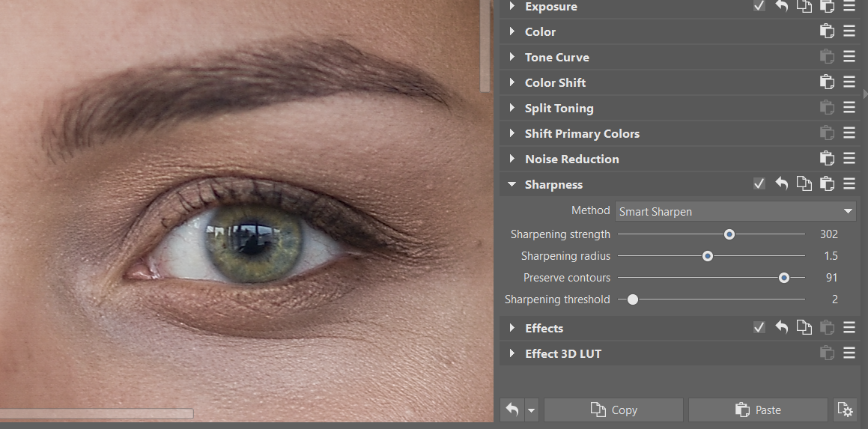Paste settings into the Sharpness group

point(827,184)
